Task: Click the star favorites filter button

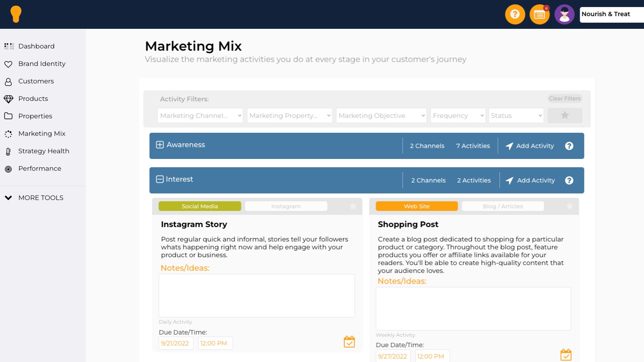Action: click(565, 115)
